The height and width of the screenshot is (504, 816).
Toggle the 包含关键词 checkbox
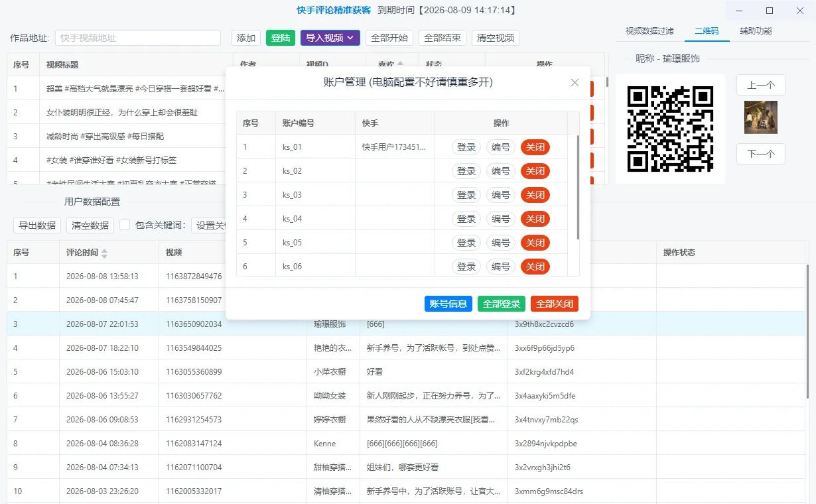coord(125,225)
